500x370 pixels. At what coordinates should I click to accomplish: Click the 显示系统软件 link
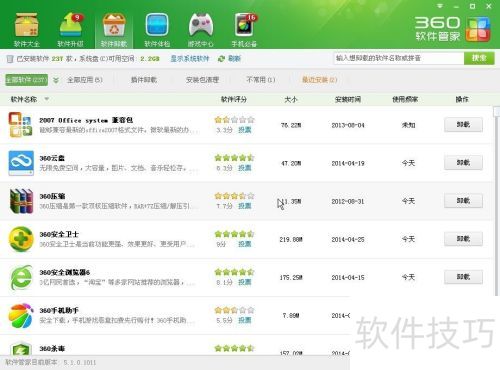190,59
